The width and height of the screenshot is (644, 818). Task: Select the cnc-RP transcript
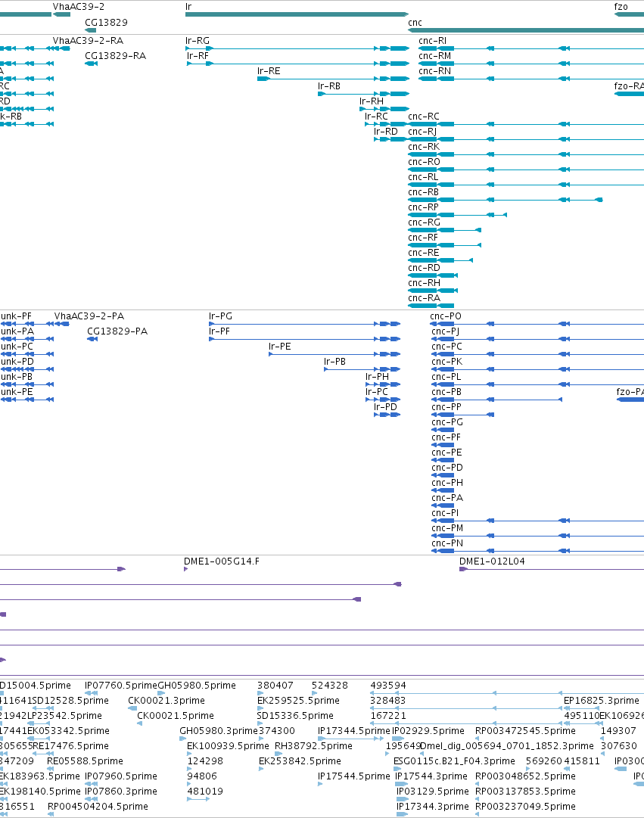click(x=423, y=207)
